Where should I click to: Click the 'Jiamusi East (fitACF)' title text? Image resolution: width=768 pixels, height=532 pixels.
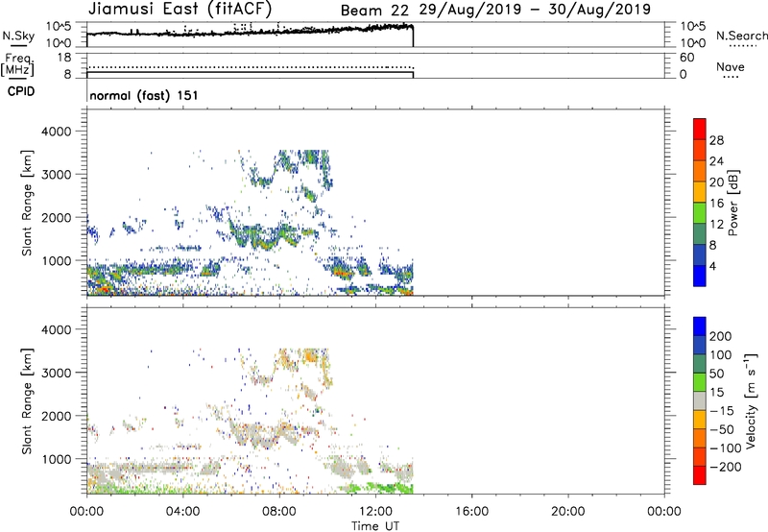point(180,9)
